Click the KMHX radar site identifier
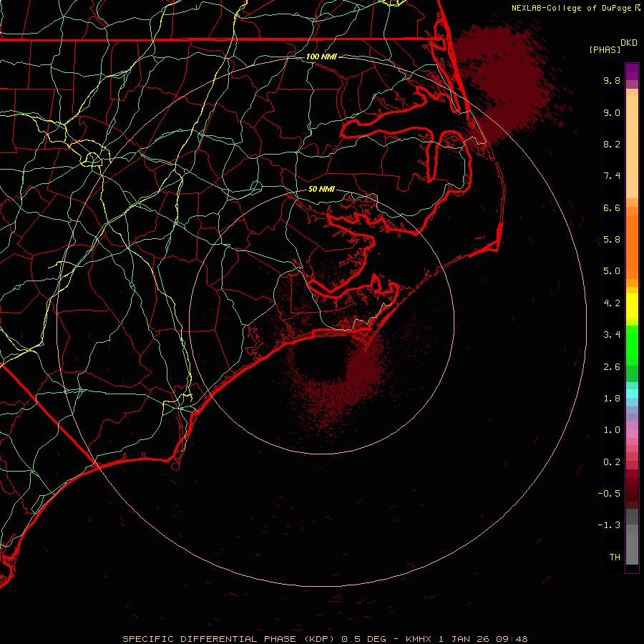This screenshot has width=644, height=644. point(418,639)
